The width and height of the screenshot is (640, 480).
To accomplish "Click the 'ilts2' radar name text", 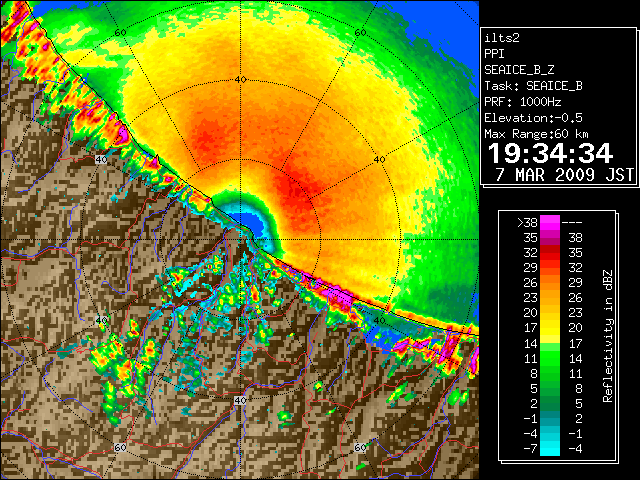I will pyautogui.click(x=502, y=38).
